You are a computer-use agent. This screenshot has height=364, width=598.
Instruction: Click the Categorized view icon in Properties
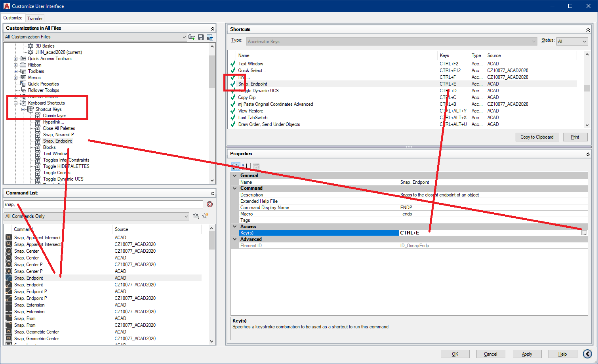[236, 166]
